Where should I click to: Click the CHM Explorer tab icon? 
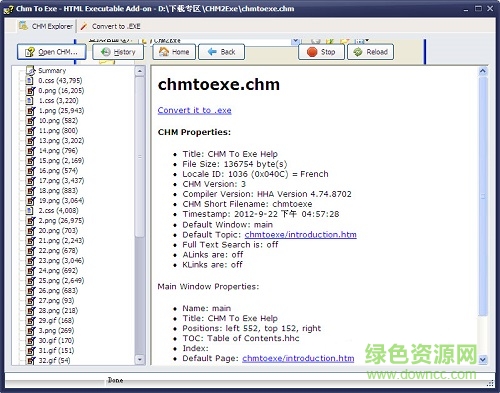coord(23,26)
